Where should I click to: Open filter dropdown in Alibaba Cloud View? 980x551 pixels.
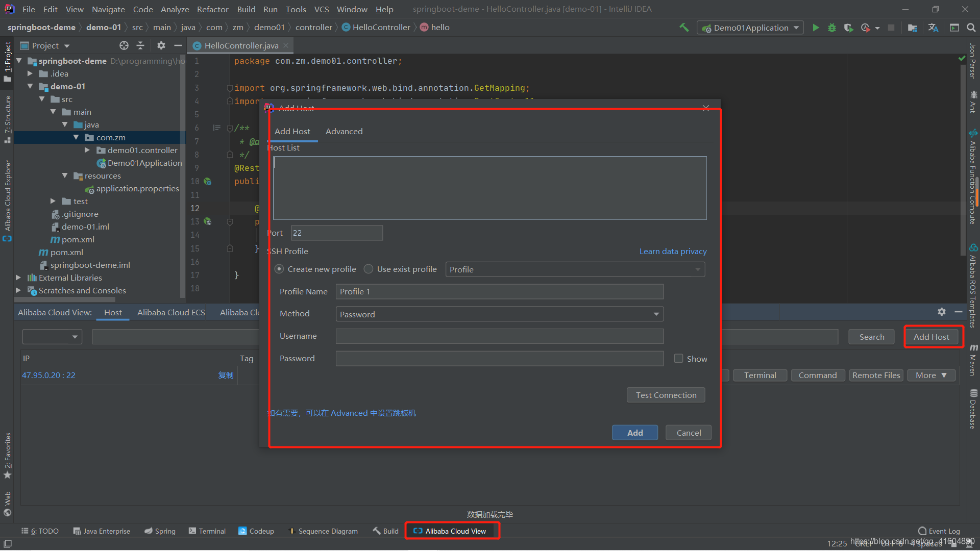(52, 337)
